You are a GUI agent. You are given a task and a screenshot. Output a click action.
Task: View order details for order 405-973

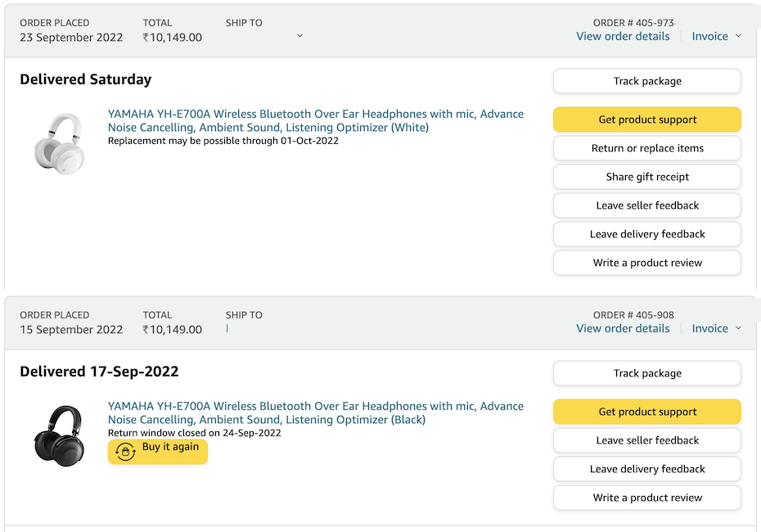[623, 36]
